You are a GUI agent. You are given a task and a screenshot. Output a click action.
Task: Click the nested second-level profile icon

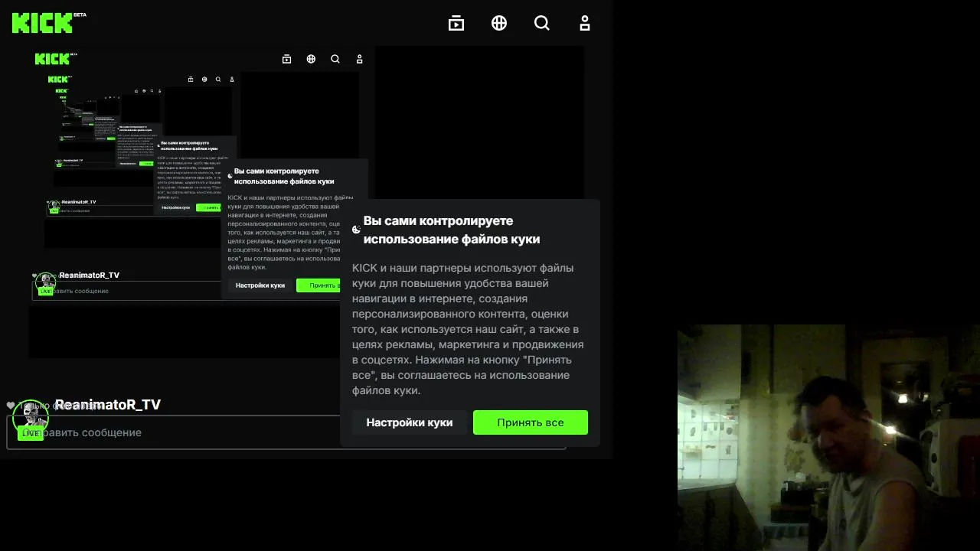coord(360,59)
